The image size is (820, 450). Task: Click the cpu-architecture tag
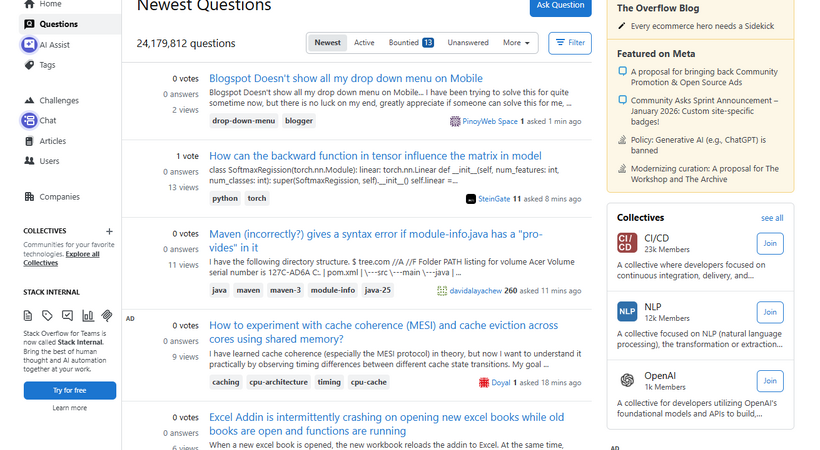(278, 382)
